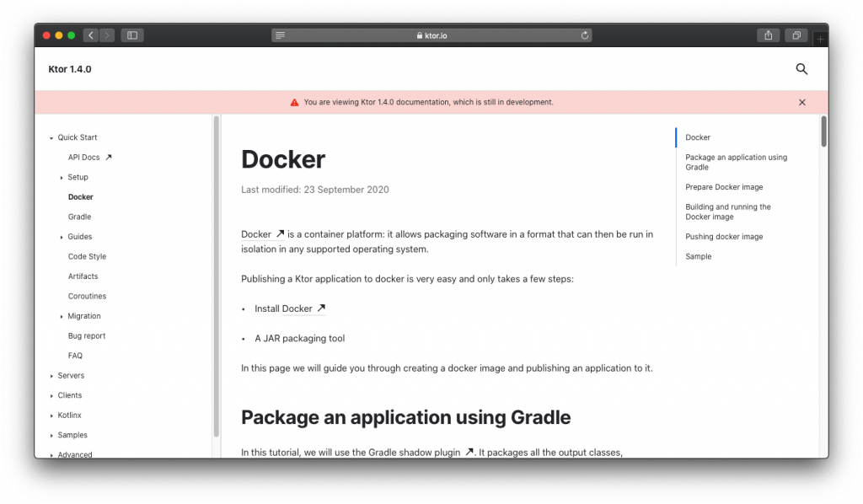
Task: Click the ktor.io address bar
Action: coord(431,35)
